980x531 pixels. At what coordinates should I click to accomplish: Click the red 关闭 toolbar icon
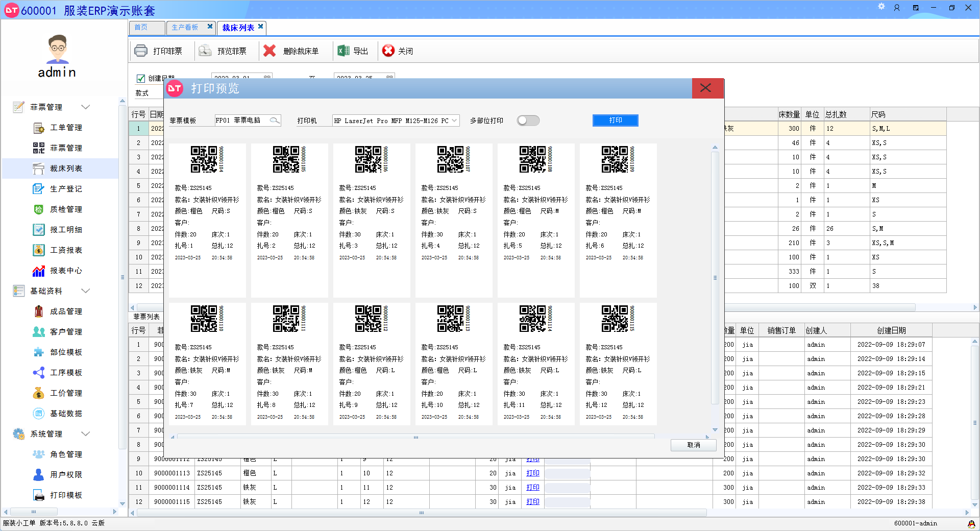tap(388, 51)
